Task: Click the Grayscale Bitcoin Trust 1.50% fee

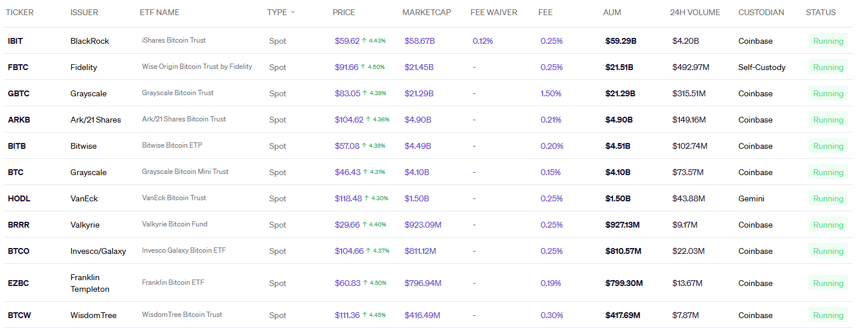Action: (x=551, y=93)
